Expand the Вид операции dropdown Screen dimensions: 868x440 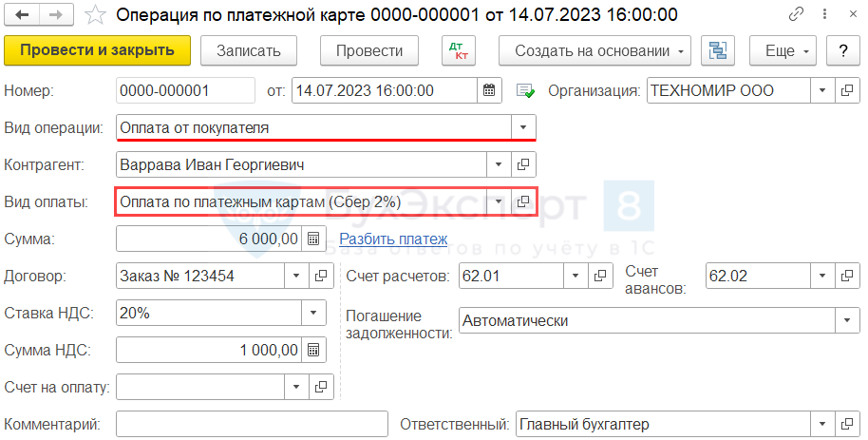(x=523, y=127)
